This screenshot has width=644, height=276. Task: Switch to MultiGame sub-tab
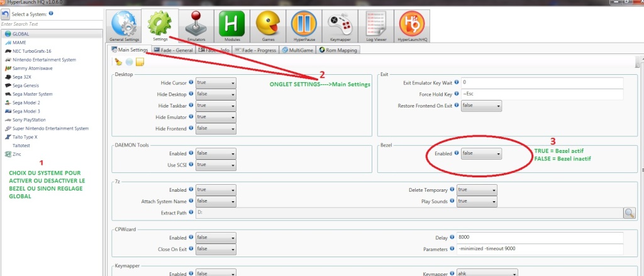click(297, 50)
